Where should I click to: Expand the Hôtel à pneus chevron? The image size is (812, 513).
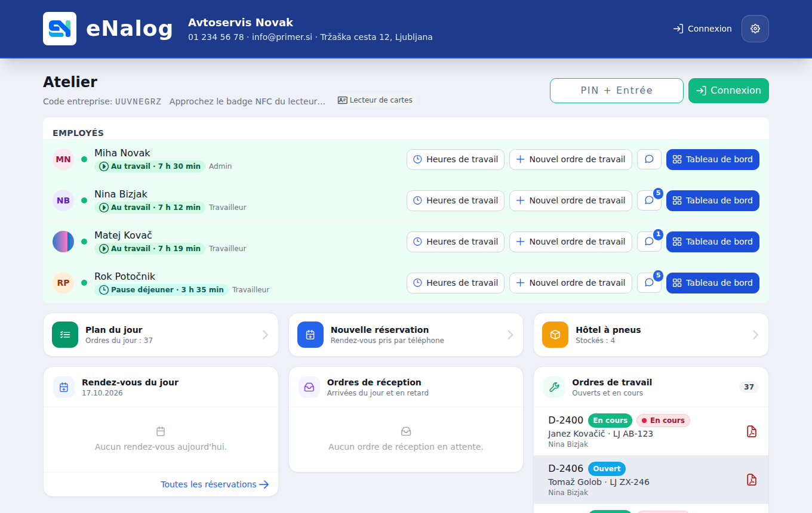tap(755, 335)
